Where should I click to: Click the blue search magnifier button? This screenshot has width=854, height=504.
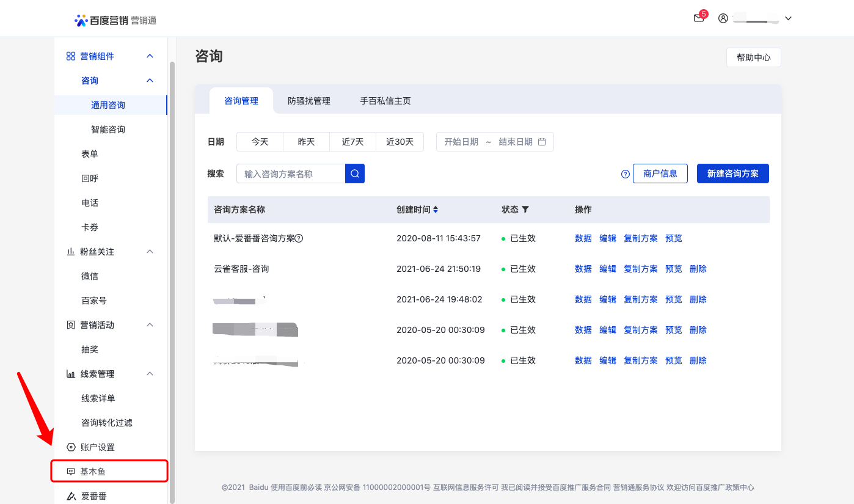pos(354,173)
